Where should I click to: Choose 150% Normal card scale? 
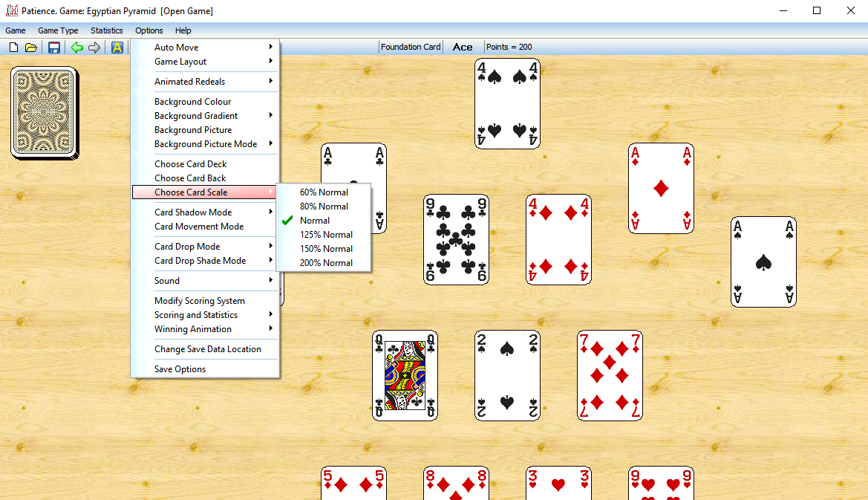pyautogui.click(x=324, y=249)
